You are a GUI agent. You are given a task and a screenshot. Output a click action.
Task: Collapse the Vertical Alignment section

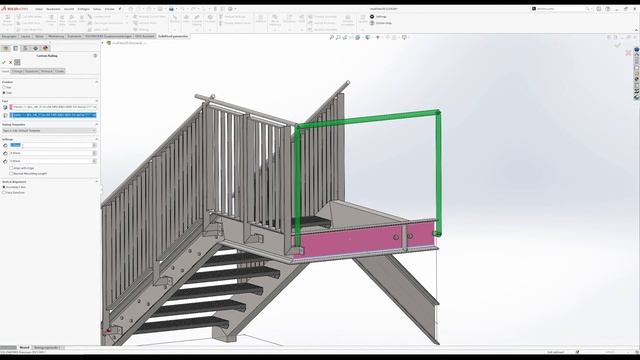[97, 182]
